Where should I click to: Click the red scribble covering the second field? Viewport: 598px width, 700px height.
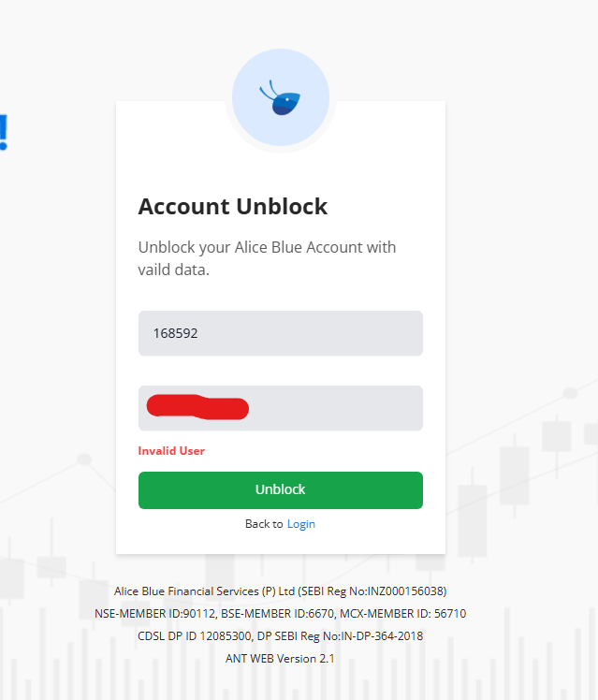(197, 407)
